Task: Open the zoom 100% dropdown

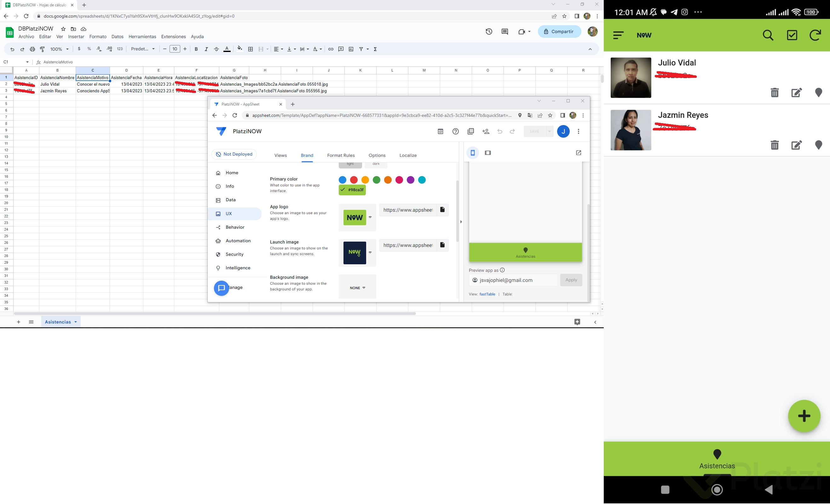Action: (x=60, y=49)
